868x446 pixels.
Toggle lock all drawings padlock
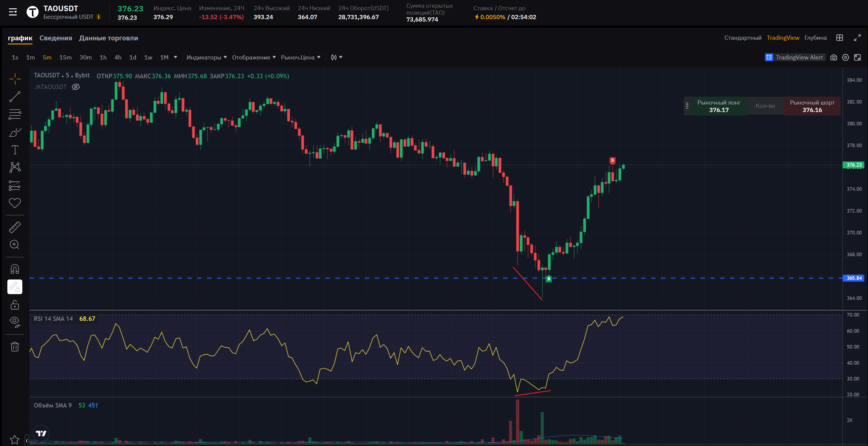pos(15,305)
